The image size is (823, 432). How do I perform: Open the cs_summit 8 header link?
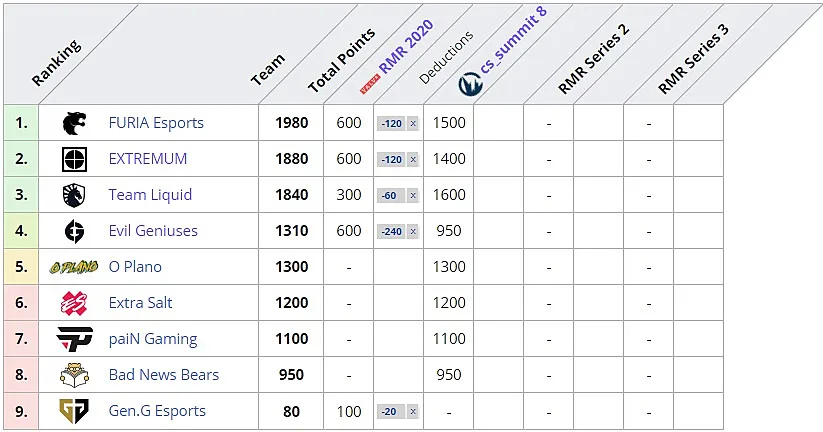tap(513, 39)
